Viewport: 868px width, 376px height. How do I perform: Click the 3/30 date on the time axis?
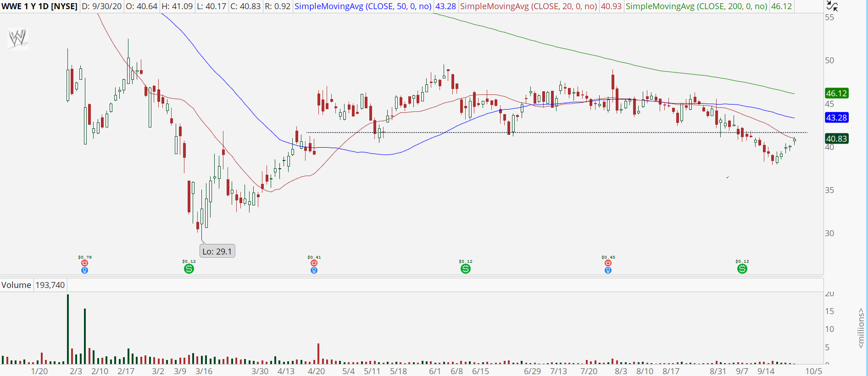pos(260,371)
